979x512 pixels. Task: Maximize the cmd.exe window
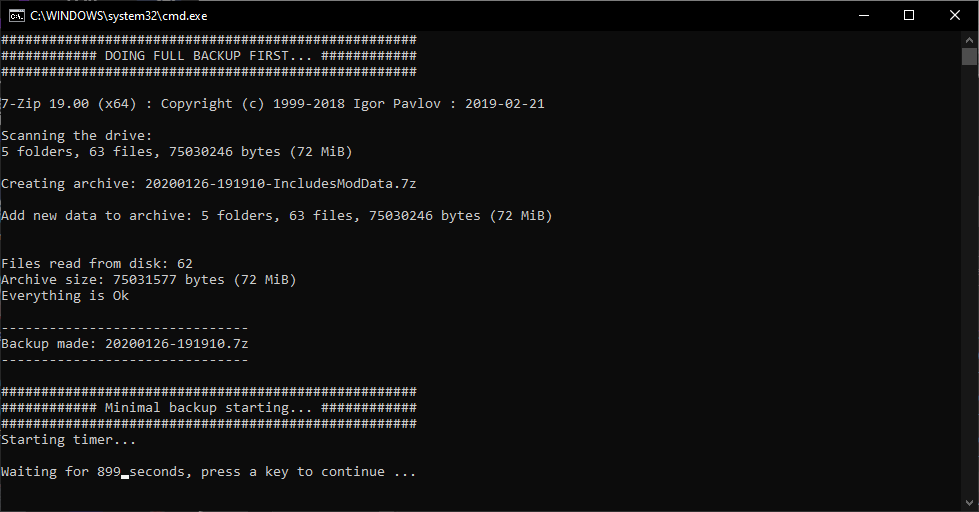909,15
